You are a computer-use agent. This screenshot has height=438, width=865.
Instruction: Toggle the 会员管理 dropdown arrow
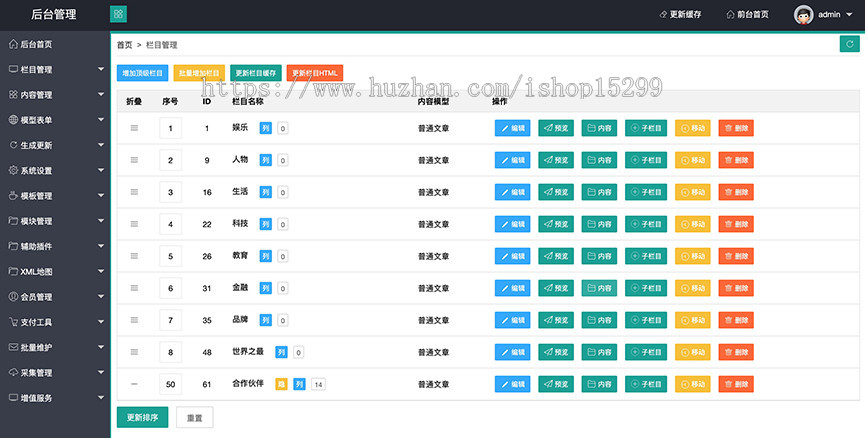coord(100,296)
